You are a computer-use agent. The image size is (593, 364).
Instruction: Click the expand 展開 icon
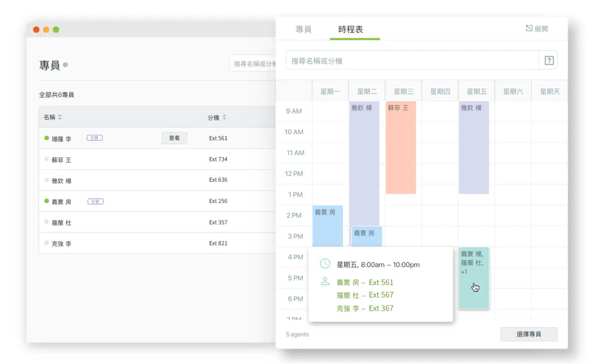click(x=529, y=28)
